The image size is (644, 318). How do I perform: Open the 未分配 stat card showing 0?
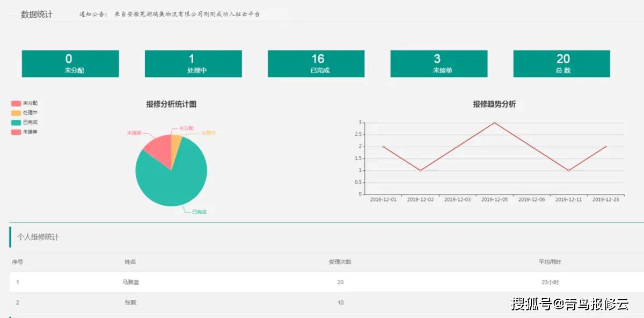pyautogui.click(x=70, y=64)
